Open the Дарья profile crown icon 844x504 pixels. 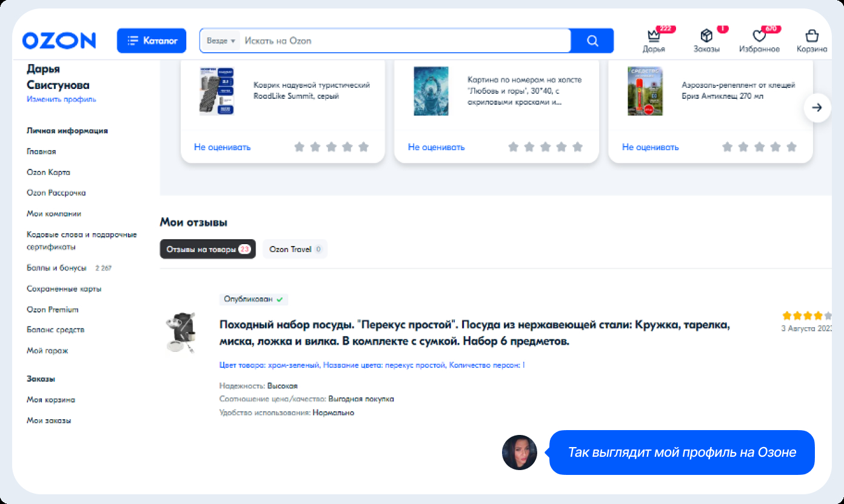654,36
